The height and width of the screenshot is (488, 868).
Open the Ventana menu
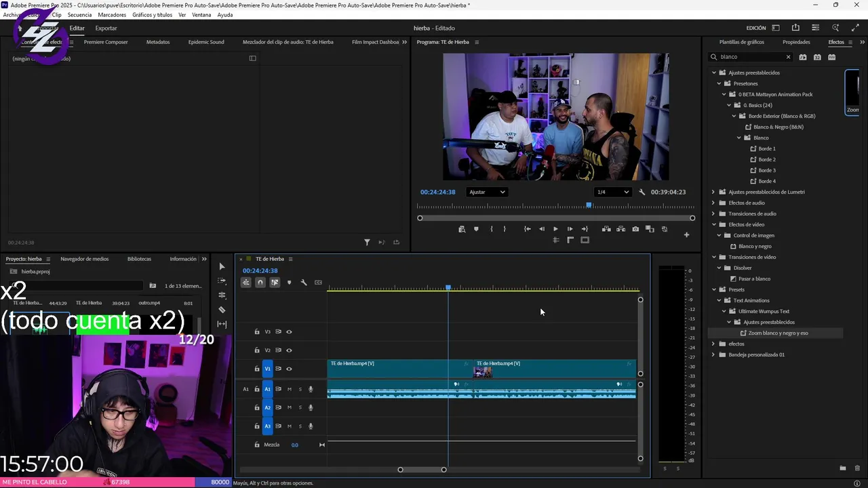(x=201, y=15)
